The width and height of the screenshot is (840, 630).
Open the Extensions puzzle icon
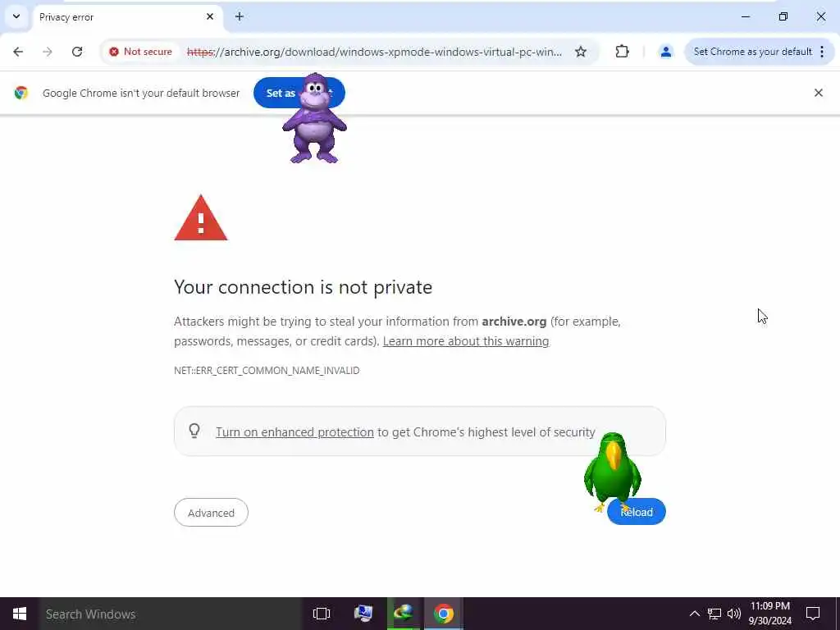(x=622, y=52)
